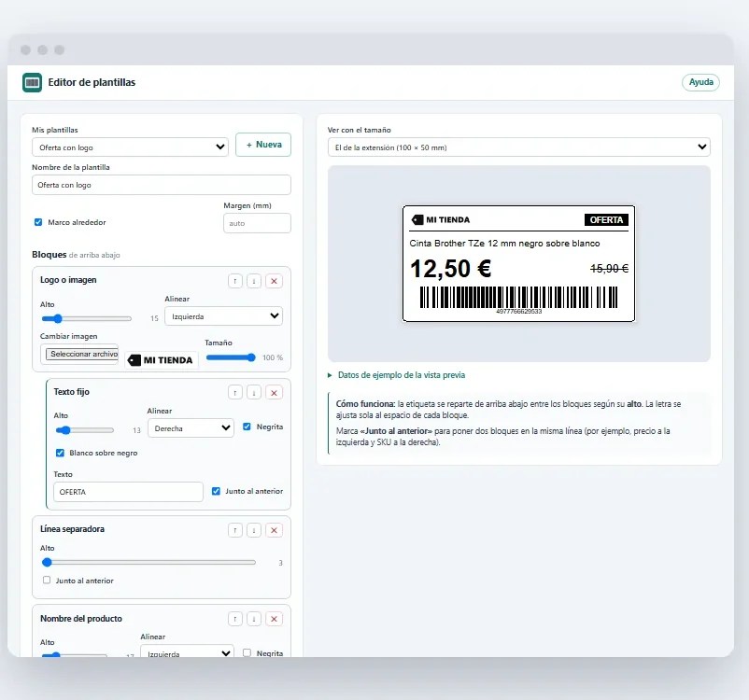Screen dimensions: 749x700
Task: Open Alinear dropdown in Nombre del producto
Action: (x=187, y=652)
